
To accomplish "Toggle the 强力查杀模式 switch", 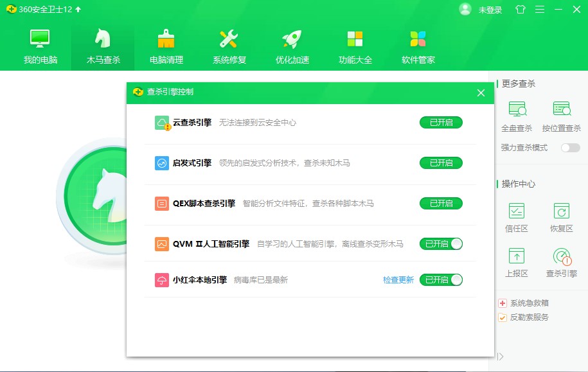I will click(570, 148).
